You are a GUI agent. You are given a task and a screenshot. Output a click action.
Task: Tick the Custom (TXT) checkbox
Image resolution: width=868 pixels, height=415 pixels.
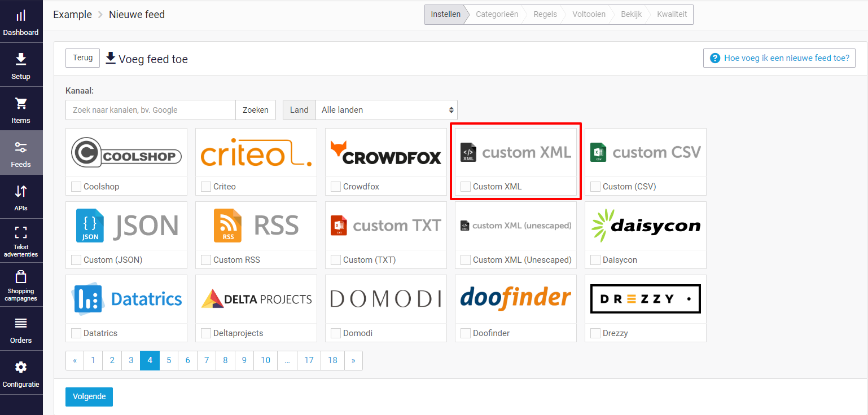pos(336,260)
